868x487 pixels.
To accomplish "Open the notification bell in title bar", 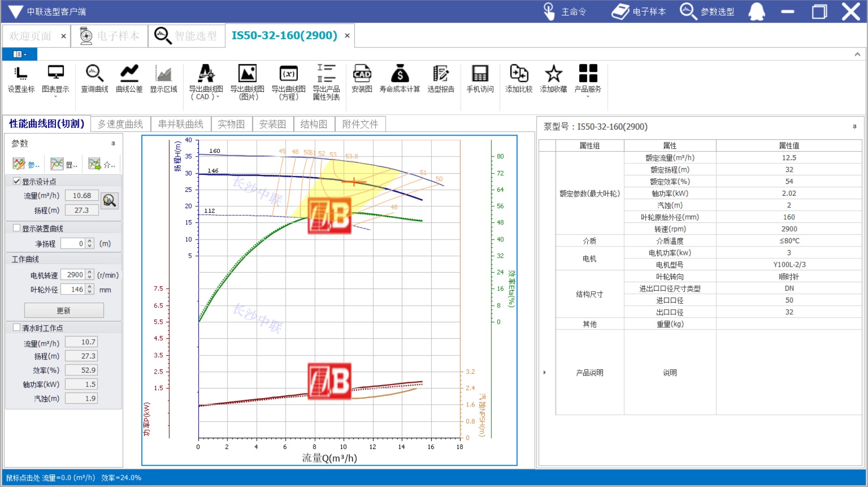I will 757,12.
